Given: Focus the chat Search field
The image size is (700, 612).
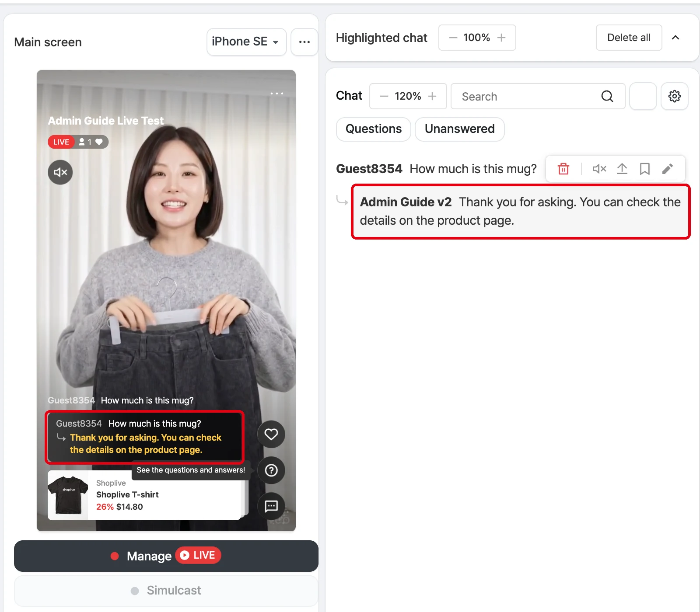Looking at the screenshot, I should click(538, 96).
